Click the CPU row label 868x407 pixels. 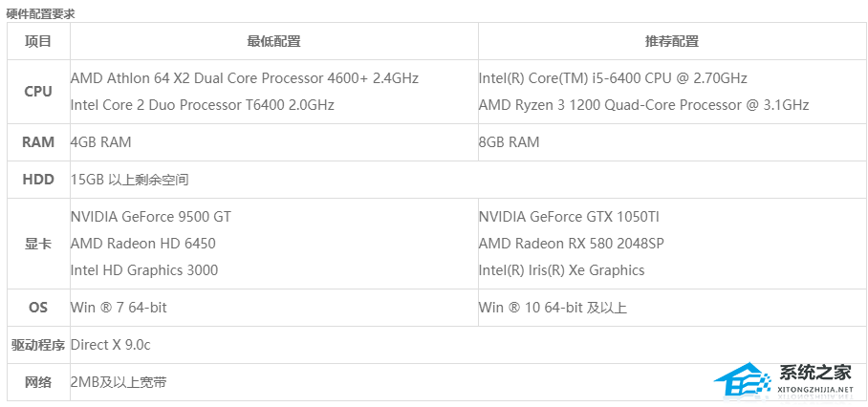coord(38,92)
